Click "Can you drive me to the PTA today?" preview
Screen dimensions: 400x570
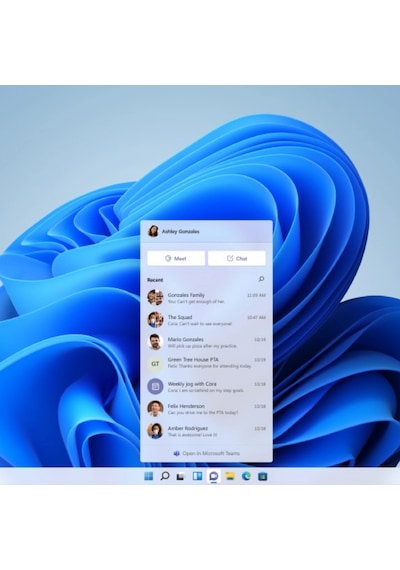[x=203, y=413]
